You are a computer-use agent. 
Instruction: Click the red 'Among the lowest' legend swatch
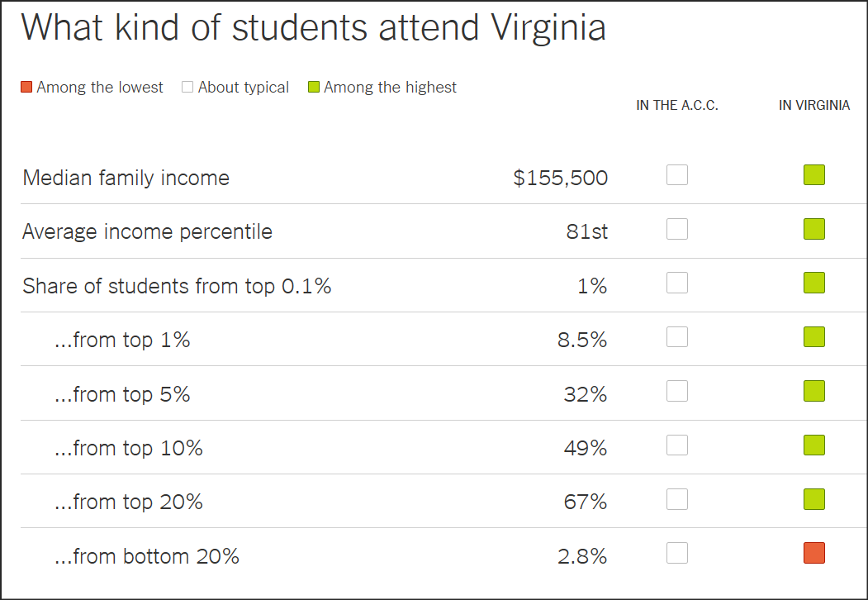coord(26,87)
